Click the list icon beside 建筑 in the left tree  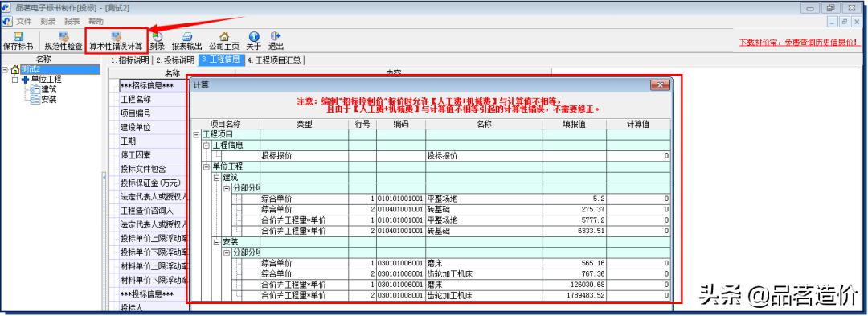pos(35,89)
